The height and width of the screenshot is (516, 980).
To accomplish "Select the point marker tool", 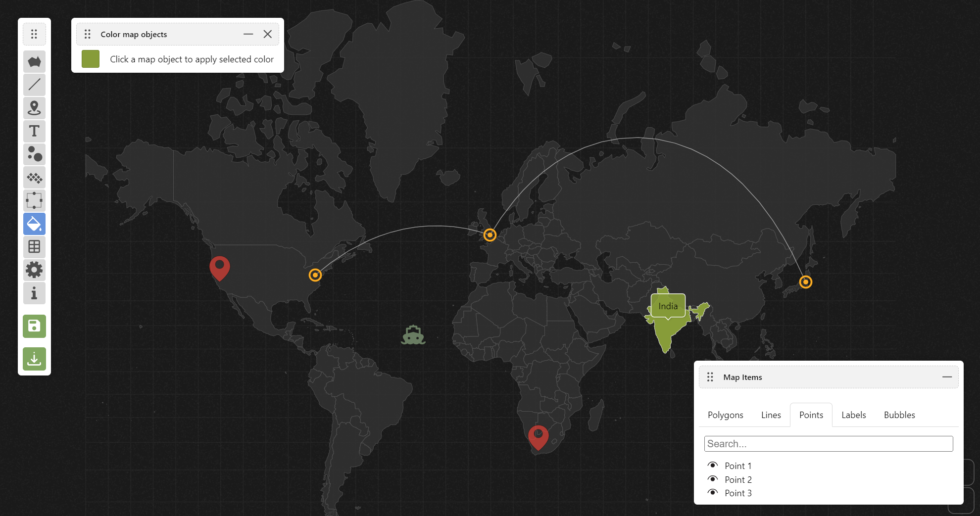I will coord(34,108).
